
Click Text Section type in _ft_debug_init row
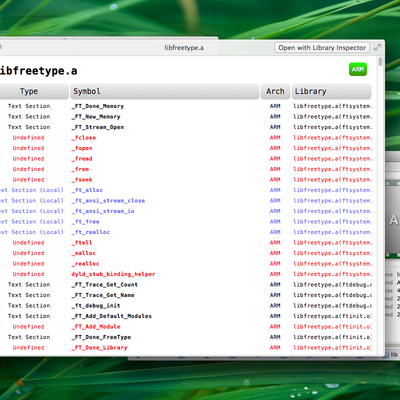[29, 306]
